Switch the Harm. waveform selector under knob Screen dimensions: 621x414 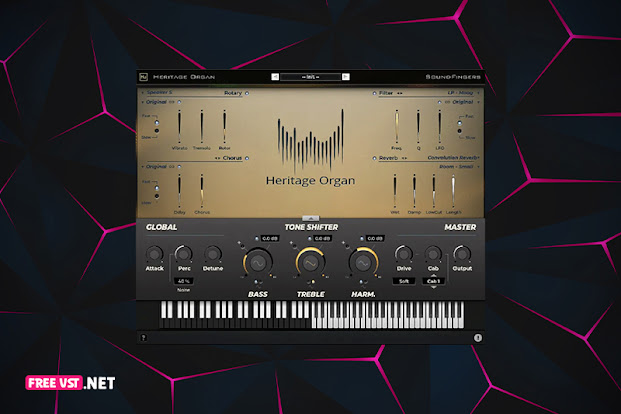tap(363, 282)
